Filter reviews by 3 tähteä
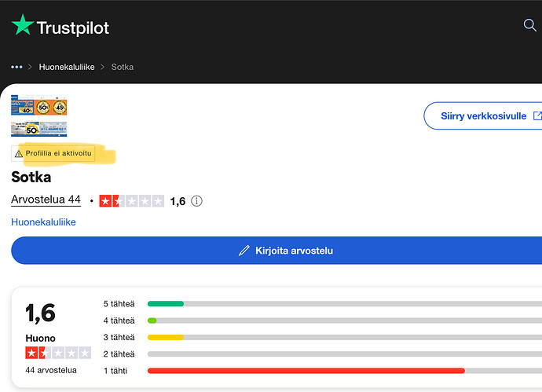Screen dimensions: 542x392 tap(119, 337)
